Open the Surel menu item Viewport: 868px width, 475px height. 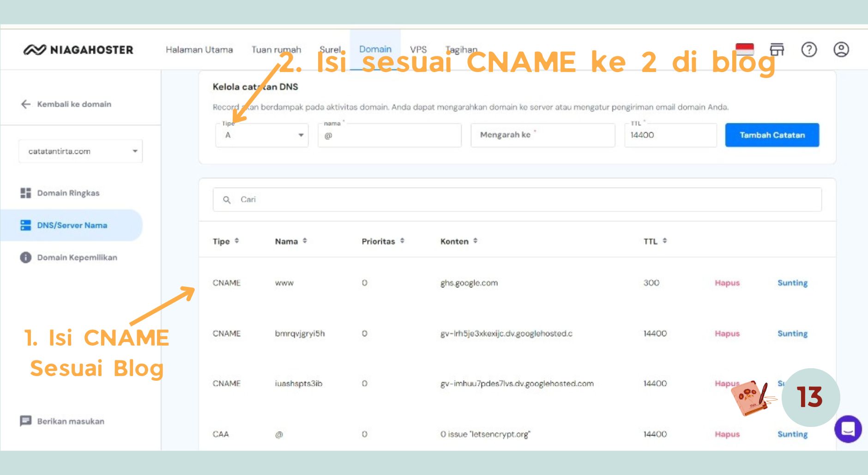330,49
